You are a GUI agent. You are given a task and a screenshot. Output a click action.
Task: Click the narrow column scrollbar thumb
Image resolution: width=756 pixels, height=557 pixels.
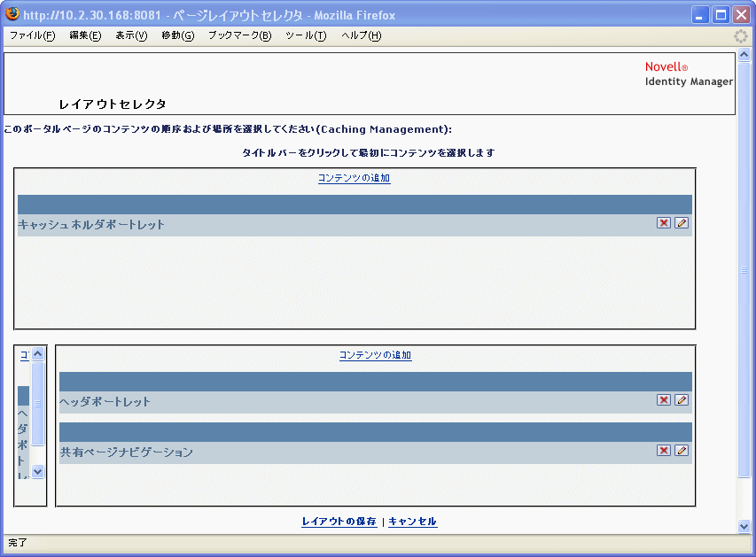pyautogui.click(x=37, y=404)
